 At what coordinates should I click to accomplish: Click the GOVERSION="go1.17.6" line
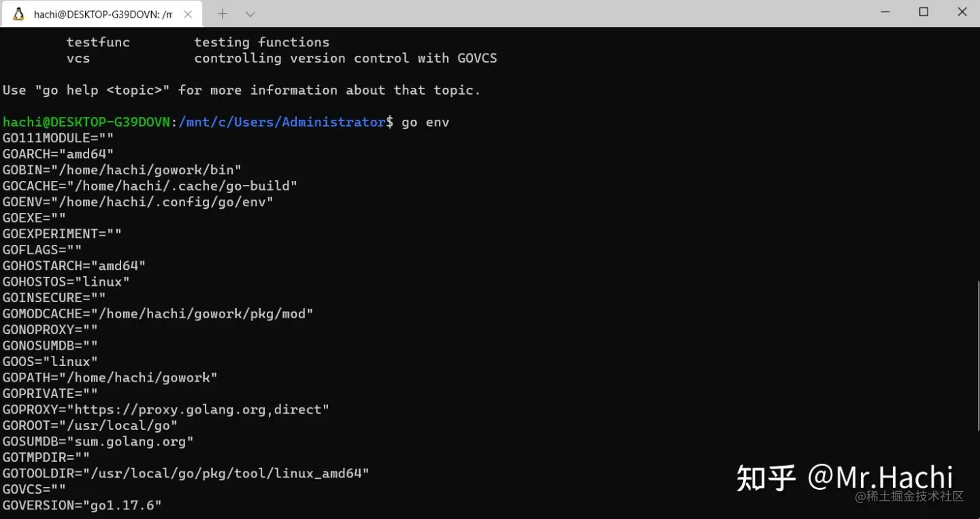82,505
